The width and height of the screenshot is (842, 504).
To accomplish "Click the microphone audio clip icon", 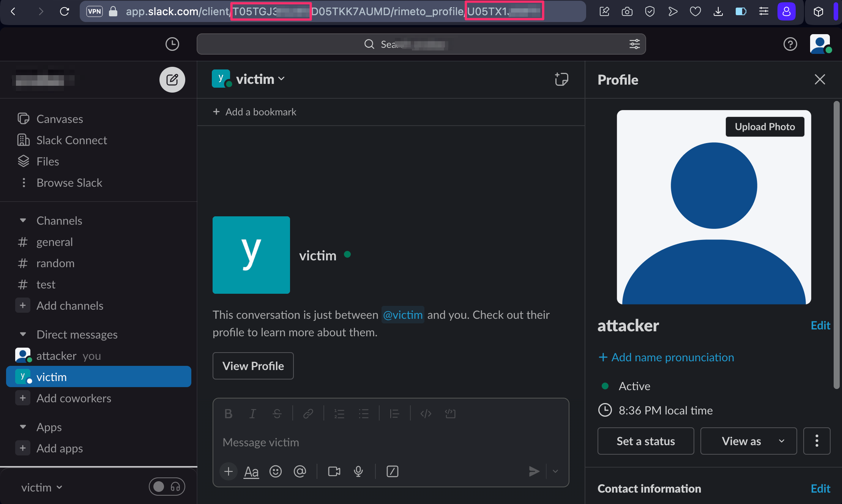I will (x=358, y=471).
